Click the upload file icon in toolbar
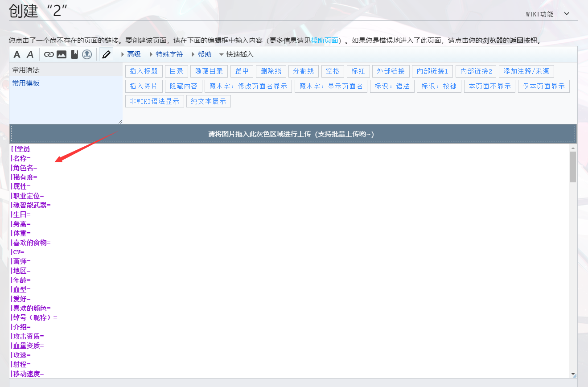 point(86,54)
